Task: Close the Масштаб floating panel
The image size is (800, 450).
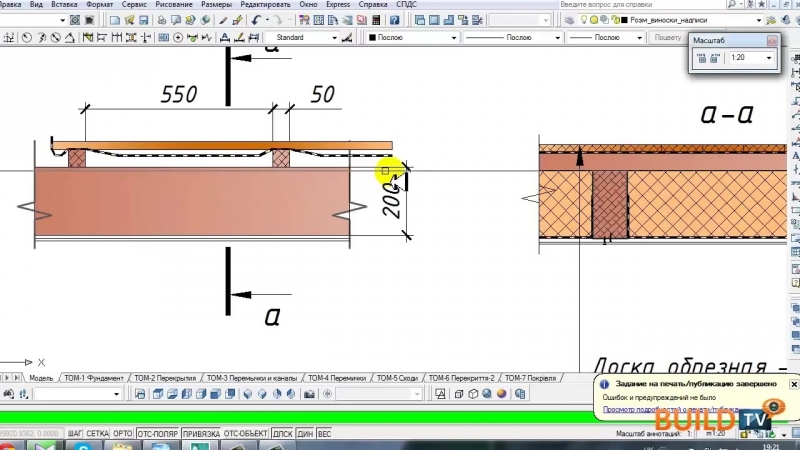Action: tap(771, 41)
